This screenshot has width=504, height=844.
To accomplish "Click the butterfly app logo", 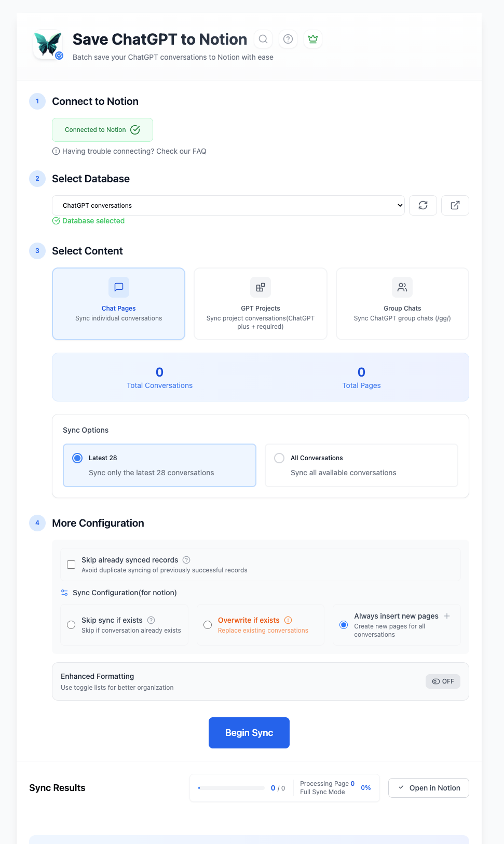I will click(48, 45).
